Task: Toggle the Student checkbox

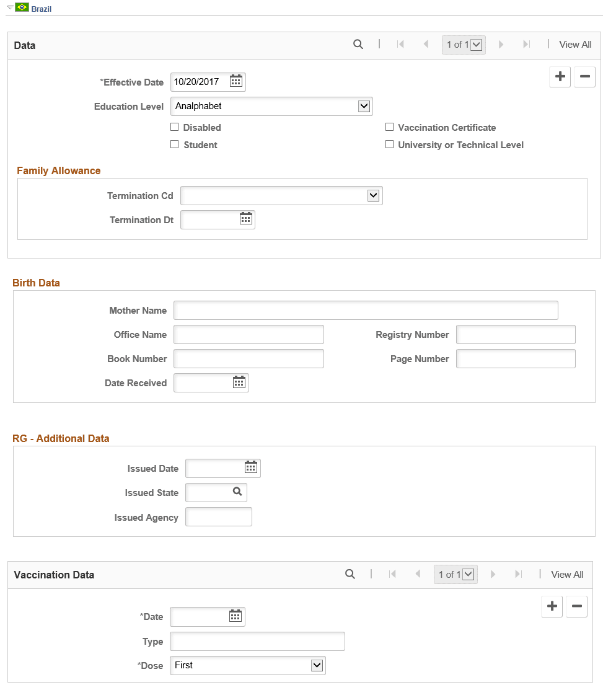Action: point(175,144)
